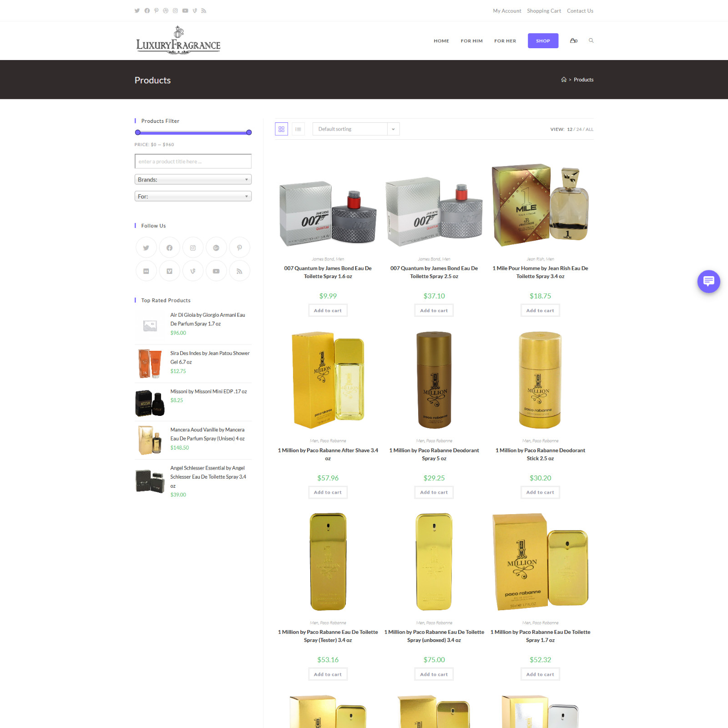This screenshot has height=728, width=728.
Task: Open Angel Schlesser Essential product link
Action: 208,477
